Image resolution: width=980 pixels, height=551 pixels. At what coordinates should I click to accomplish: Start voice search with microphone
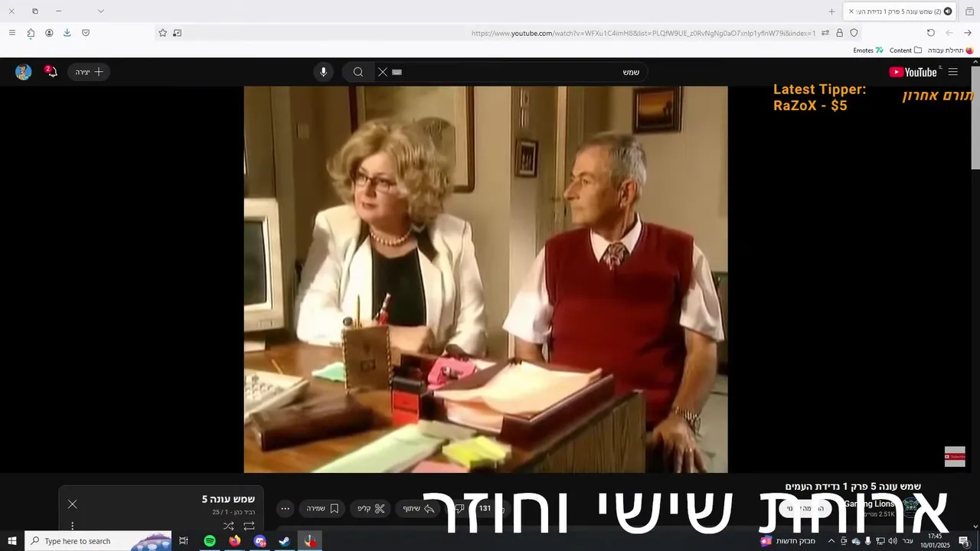[323, 72]
